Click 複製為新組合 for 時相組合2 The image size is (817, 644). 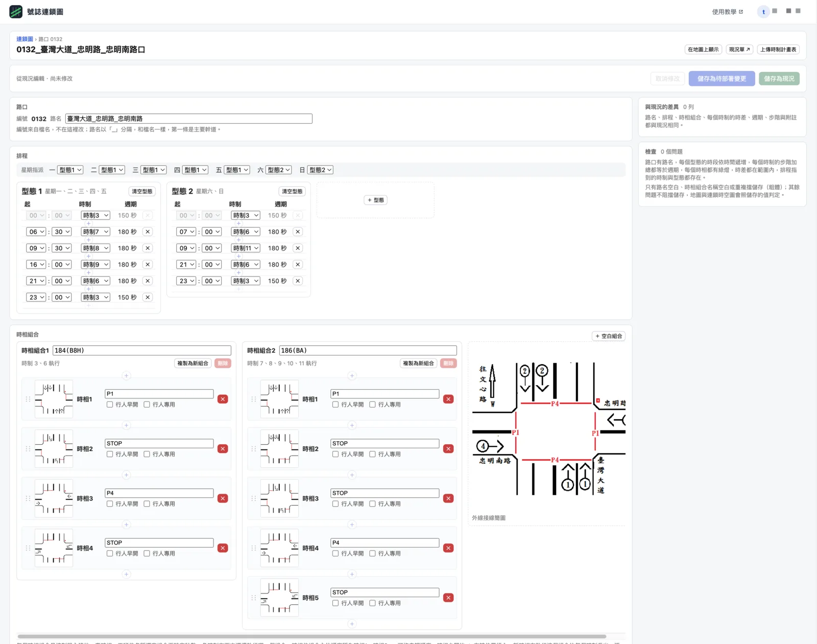point(418,364)
